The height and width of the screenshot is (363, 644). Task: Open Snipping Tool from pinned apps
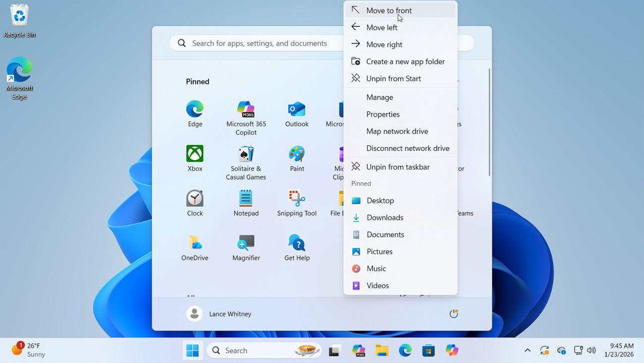[297, 199]
